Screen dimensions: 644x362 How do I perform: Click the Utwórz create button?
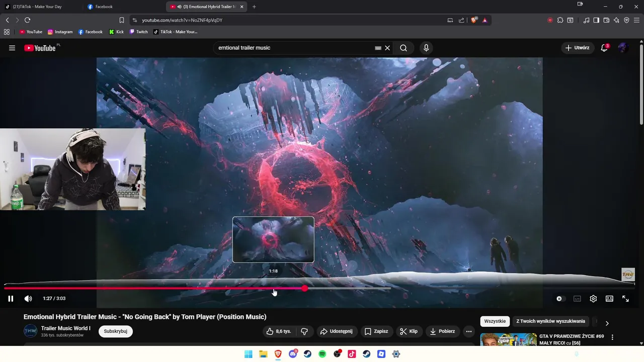click(x=577, y=48)
